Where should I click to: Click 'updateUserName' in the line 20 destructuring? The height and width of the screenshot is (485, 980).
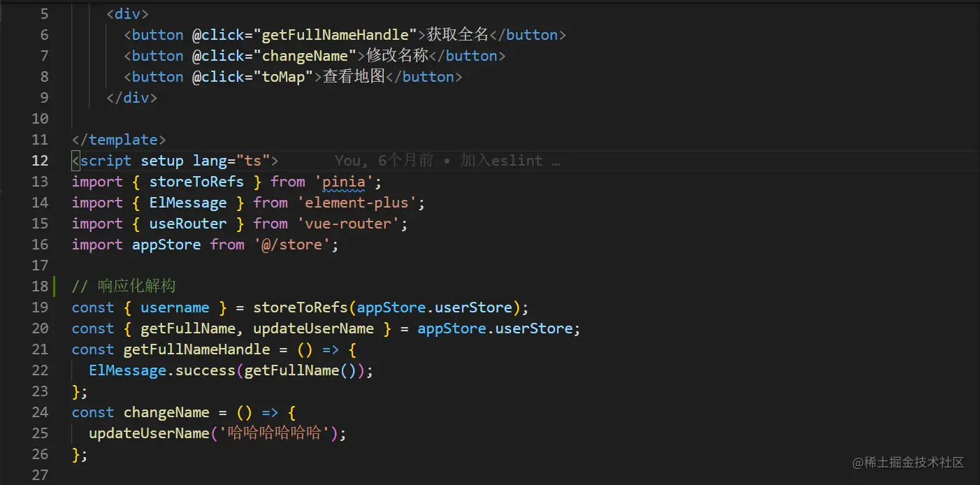pos(313,328)
